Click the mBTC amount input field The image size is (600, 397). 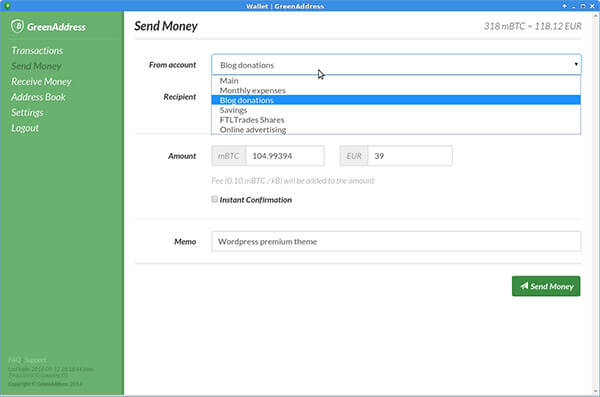pyautogui.click(x=285, y=156)
